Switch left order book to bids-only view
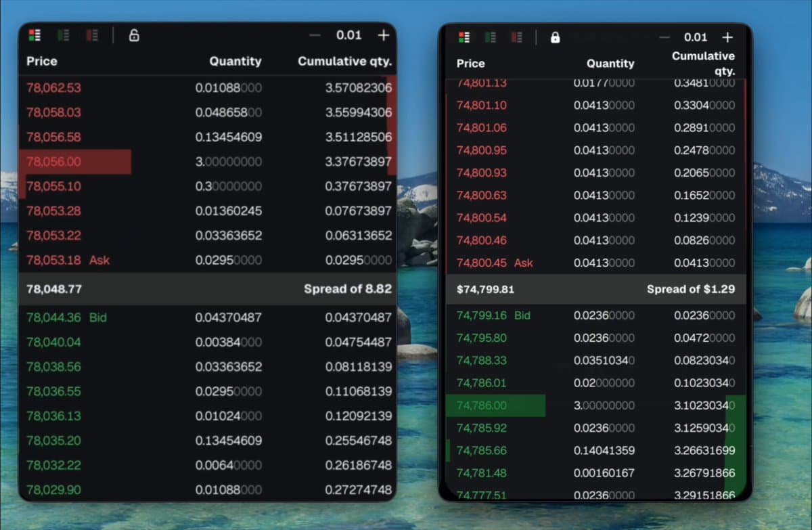812x530 pixels. point(63,34)
